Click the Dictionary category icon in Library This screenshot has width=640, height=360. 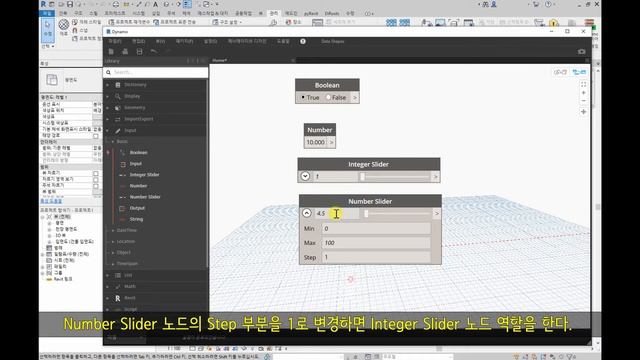click(x=118, y=84)
